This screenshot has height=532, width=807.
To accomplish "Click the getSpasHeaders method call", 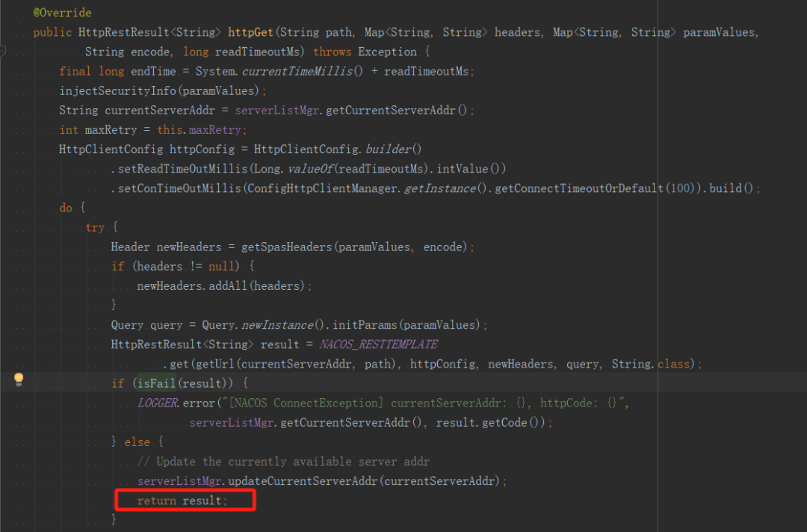I will pyautogui.click(x=287, y=247).
